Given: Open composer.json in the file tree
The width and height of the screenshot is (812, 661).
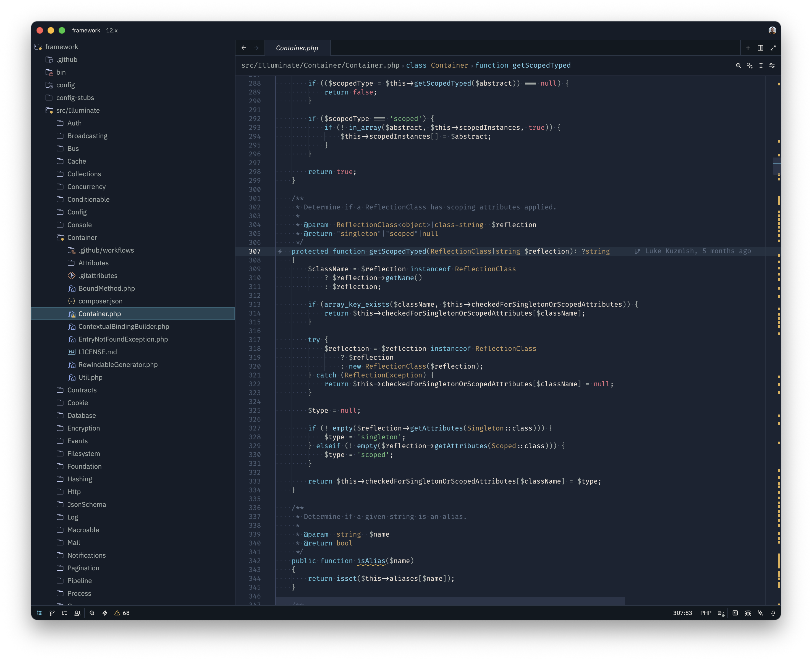Looking at the screenshot, I should point(133,301).
